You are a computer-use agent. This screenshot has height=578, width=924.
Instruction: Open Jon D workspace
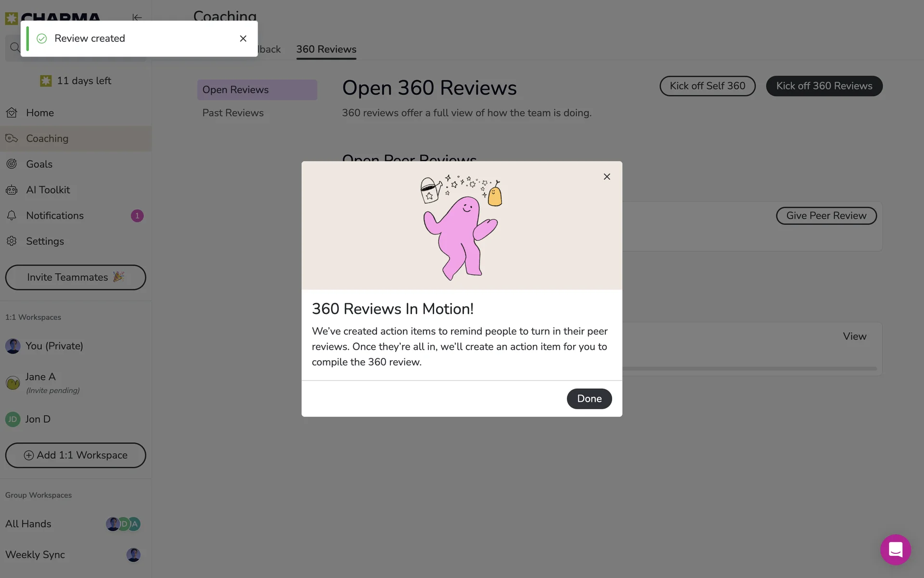pos(38,419)
